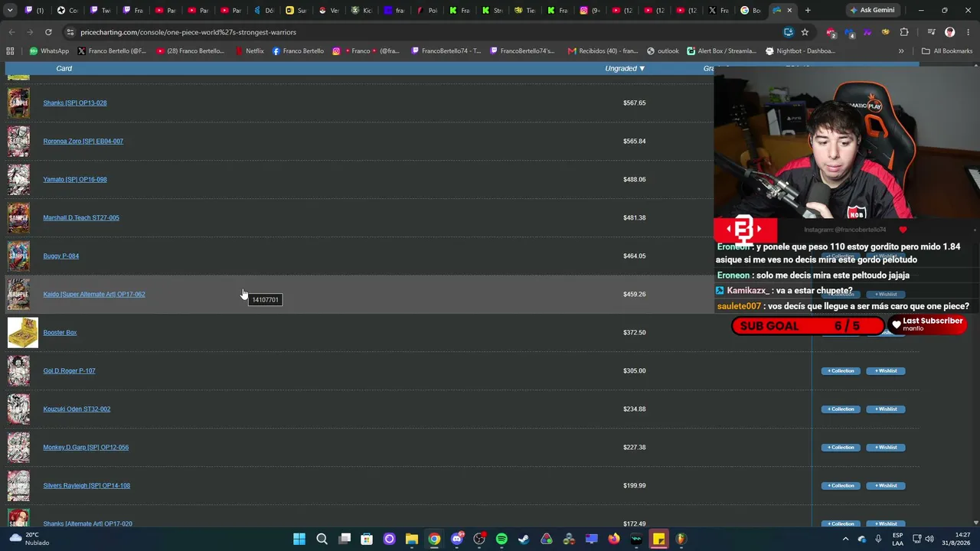Open Discord from the taskbar

pos(456,539)
